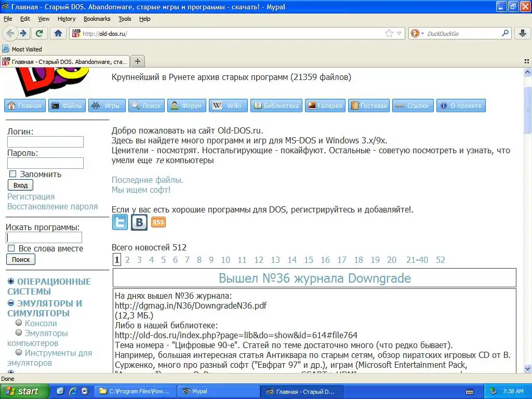Open the Поиск nav button
The image size is (532, 399).
click(x=147, y=105)
